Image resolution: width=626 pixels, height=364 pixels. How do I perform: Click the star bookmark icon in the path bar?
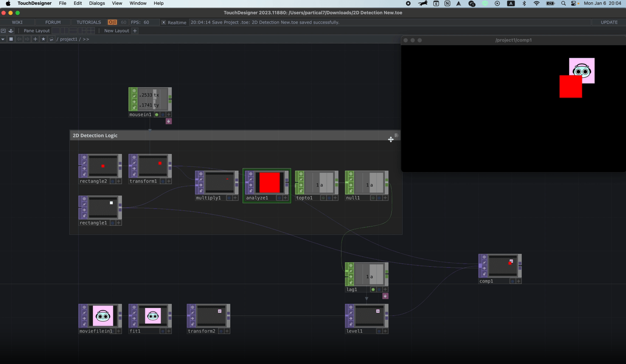click(x=43, y=39)
